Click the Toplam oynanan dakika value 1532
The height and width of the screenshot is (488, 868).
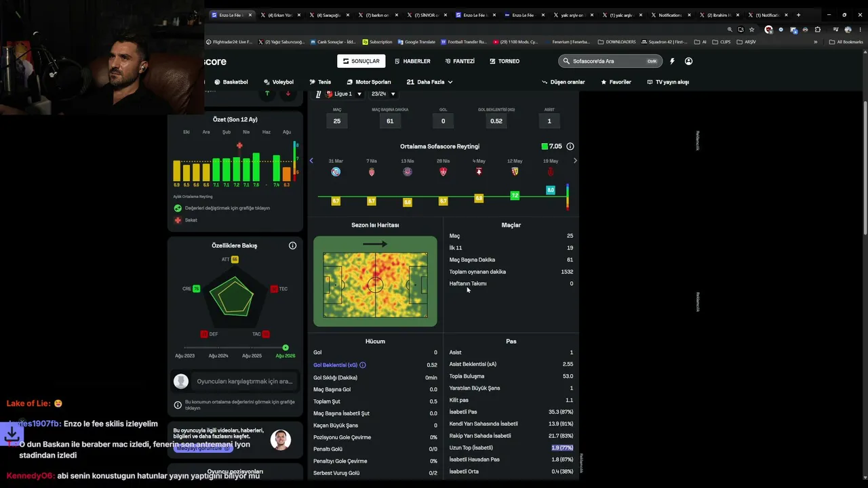click(567, 272)
